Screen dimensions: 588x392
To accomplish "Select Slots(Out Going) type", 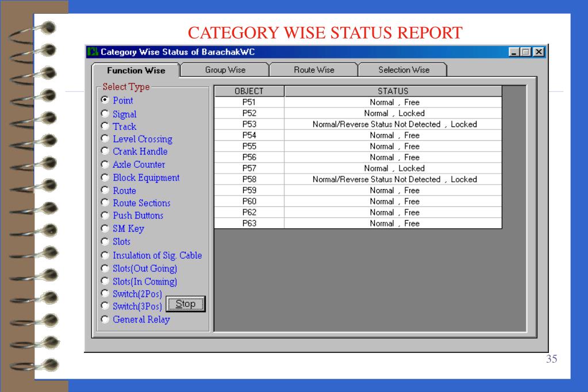I will (105, 268).
